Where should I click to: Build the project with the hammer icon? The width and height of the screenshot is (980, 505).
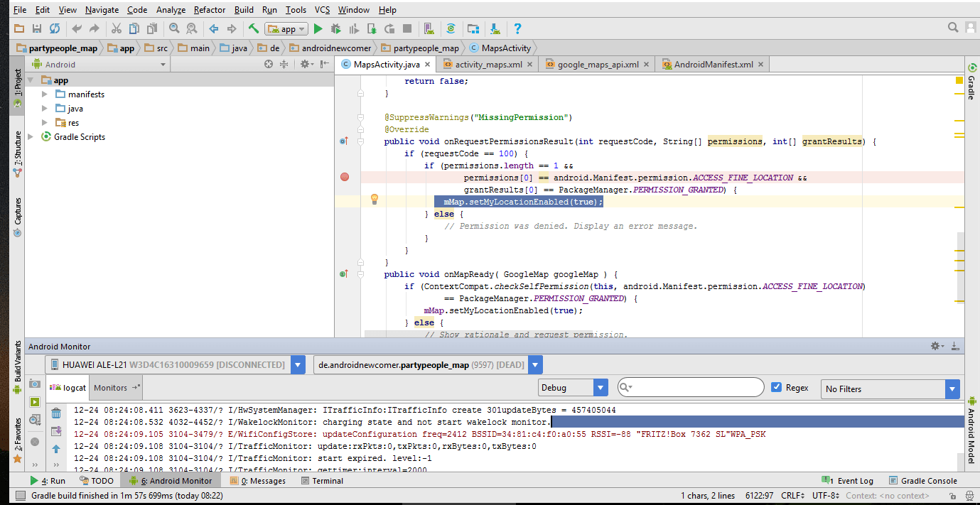[253, 29]
